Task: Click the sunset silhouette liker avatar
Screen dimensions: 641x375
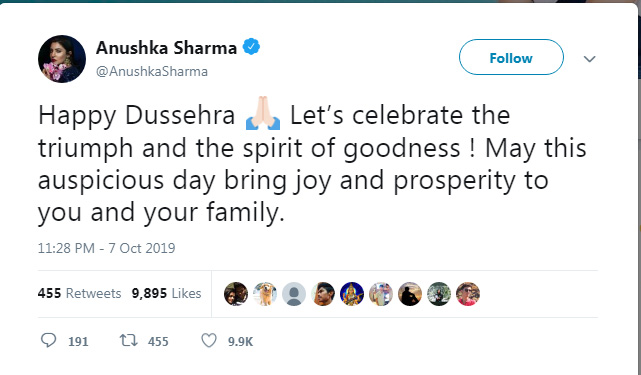Action: pyautogui.click(x=410, y=294)
